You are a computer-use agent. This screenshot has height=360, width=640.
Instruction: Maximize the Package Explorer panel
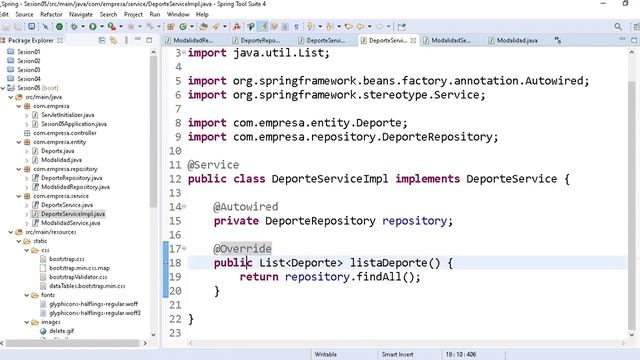click(x=149, y=40)
